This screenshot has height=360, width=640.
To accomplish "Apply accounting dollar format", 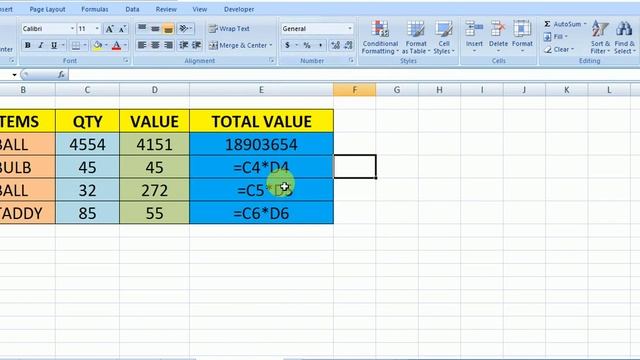I will (287, 45).
